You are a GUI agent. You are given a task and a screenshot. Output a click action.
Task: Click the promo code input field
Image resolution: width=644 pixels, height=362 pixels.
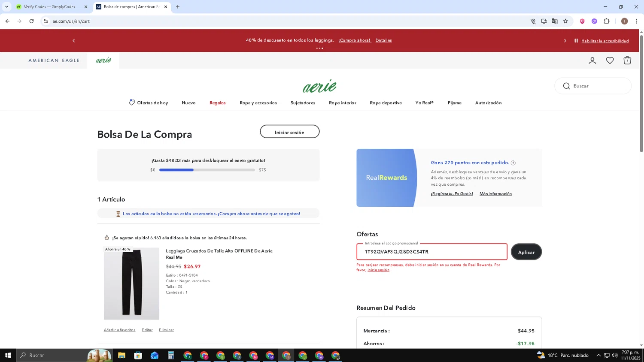pyautogui.click(x=431, y=252)
